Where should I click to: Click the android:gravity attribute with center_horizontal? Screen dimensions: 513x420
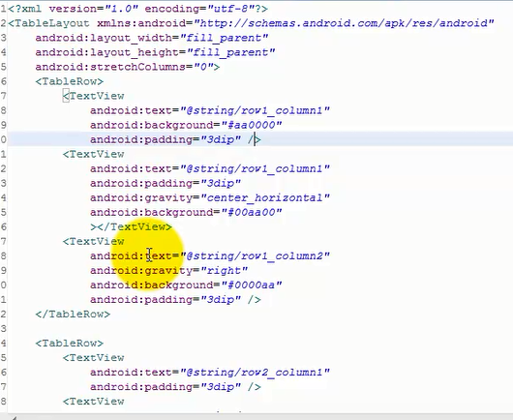click(x=141, y=197)
